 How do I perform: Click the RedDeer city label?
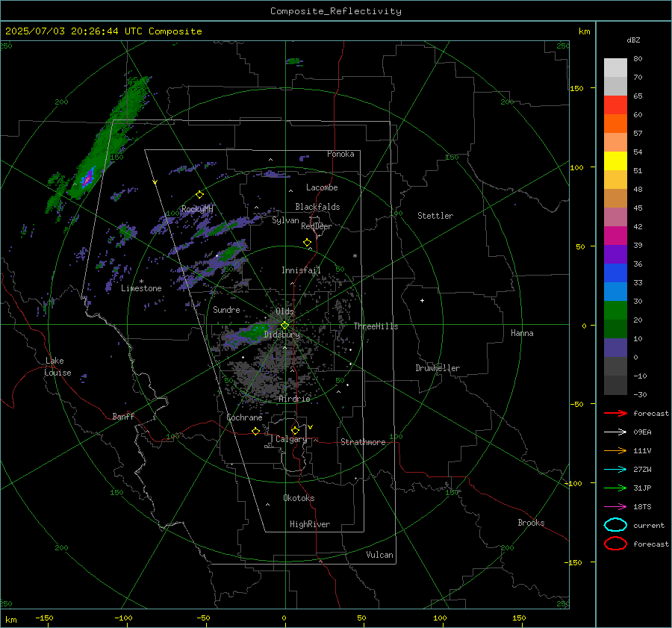(317, 226)
